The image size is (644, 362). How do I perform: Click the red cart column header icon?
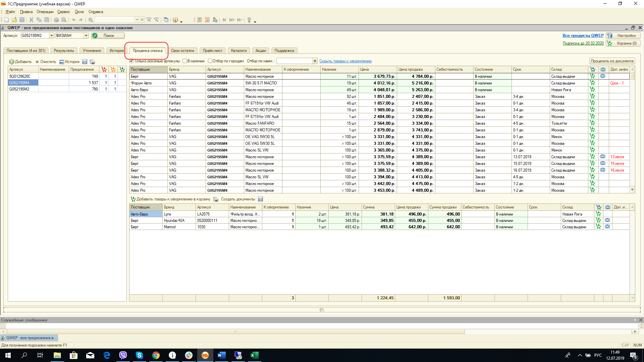point(104,69)
